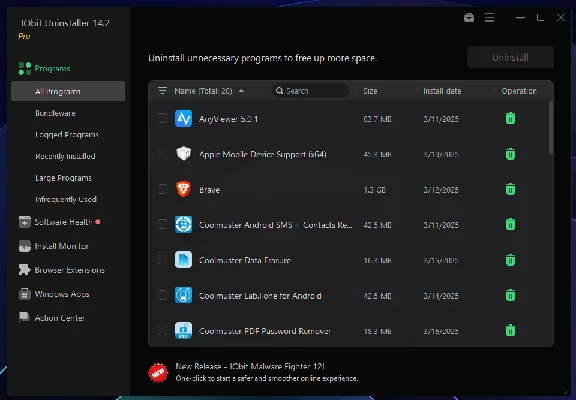Viewport: 576px width, 400px height.
Task: Open Large Programs category
Action: tap(63, 178)
